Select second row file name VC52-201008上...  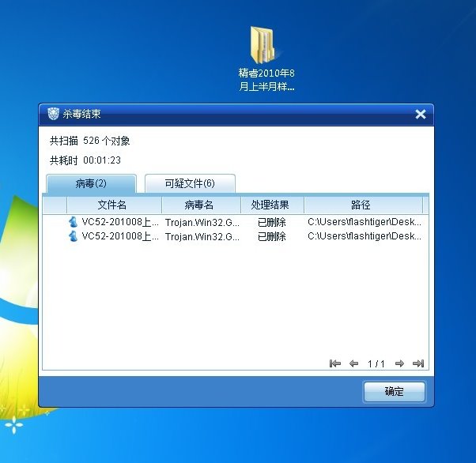[x=120, y=236]
